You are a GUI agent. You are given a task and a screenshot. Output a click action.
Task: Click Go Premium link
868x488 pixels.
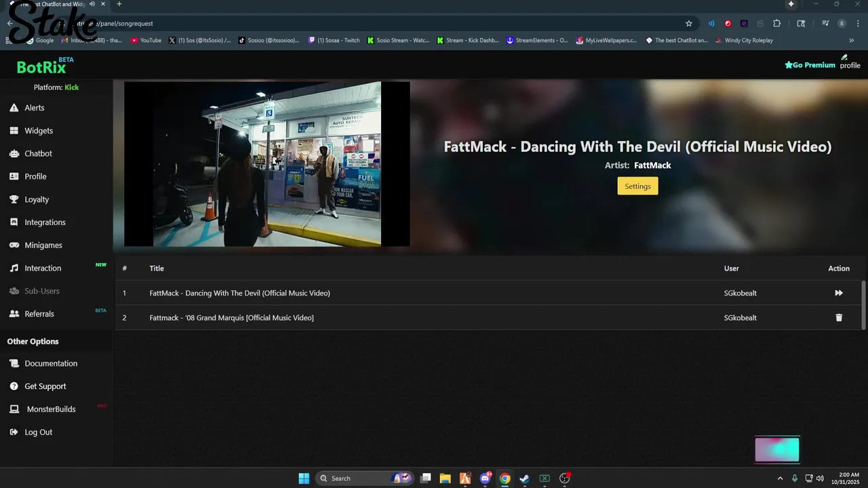pos(810,65)
